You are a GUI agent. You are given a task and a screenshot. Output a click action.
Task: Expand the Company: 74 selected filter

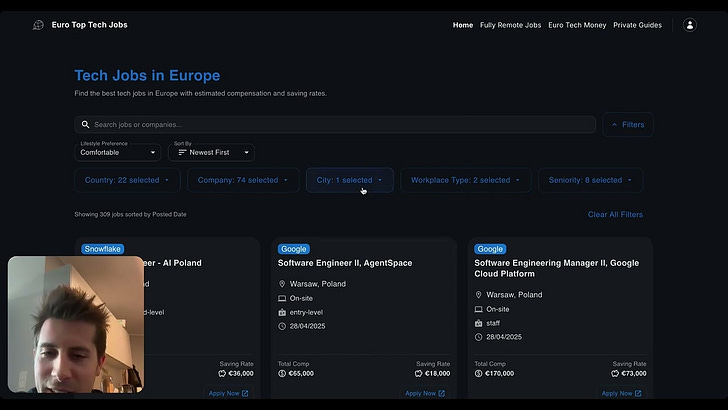pos(243,180)
